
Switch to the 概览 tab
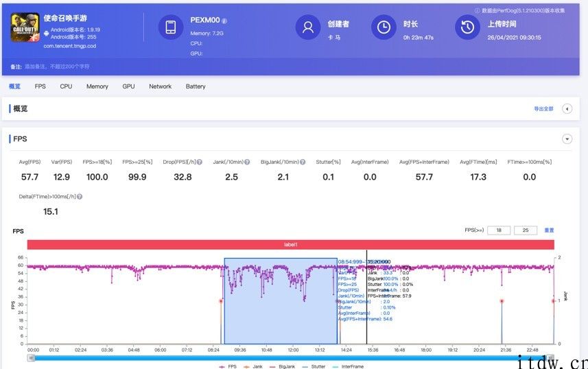[x=14, y=86]
